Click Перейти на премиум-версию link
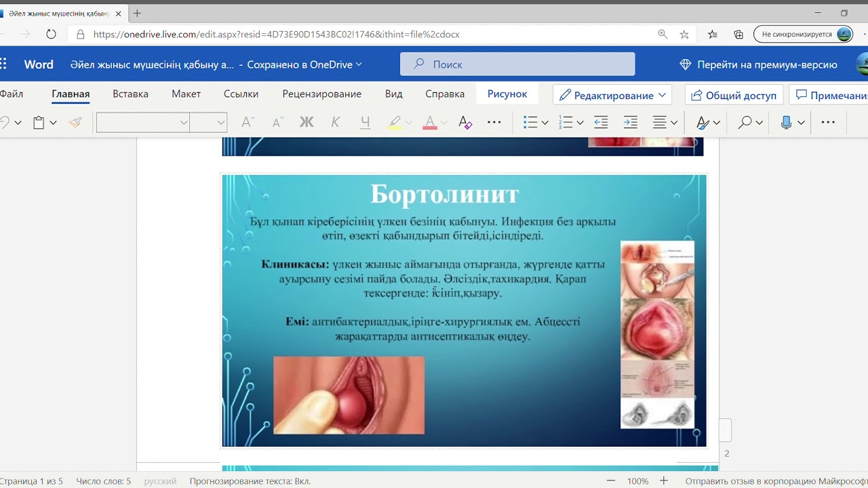Viewport: 868px width, 488px height. tap(759, 64)
